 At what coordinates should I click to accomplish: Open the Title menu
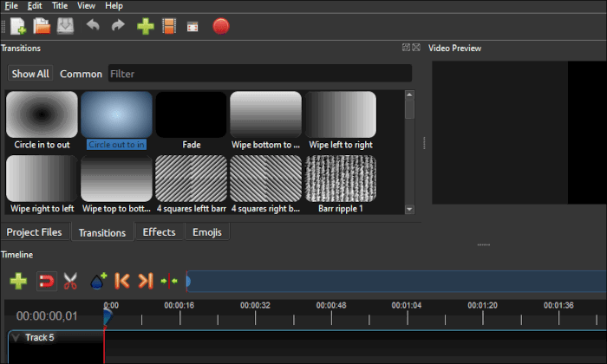point(60,6)
